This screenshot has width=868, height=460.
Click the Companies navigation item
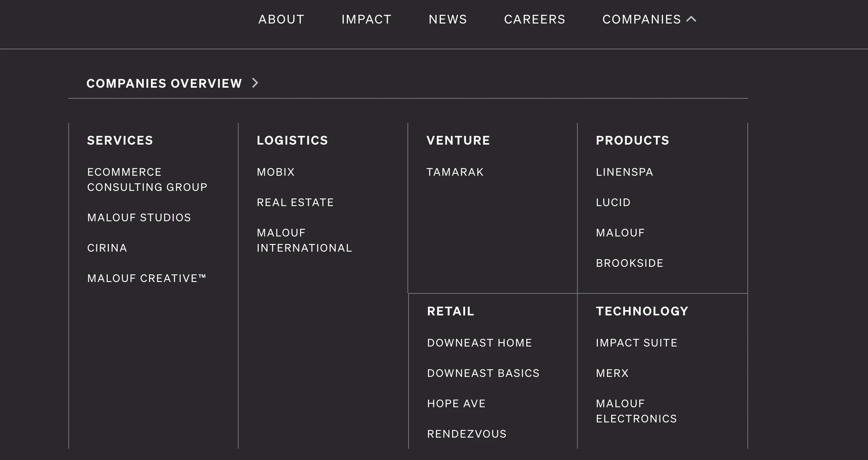pos(642,19)
